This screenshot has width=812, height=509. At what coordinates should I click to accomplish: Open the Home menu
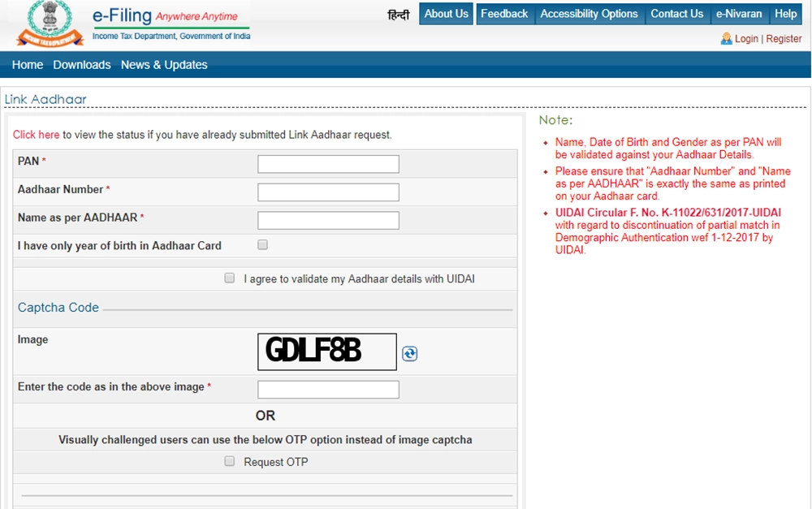(28, 65)
